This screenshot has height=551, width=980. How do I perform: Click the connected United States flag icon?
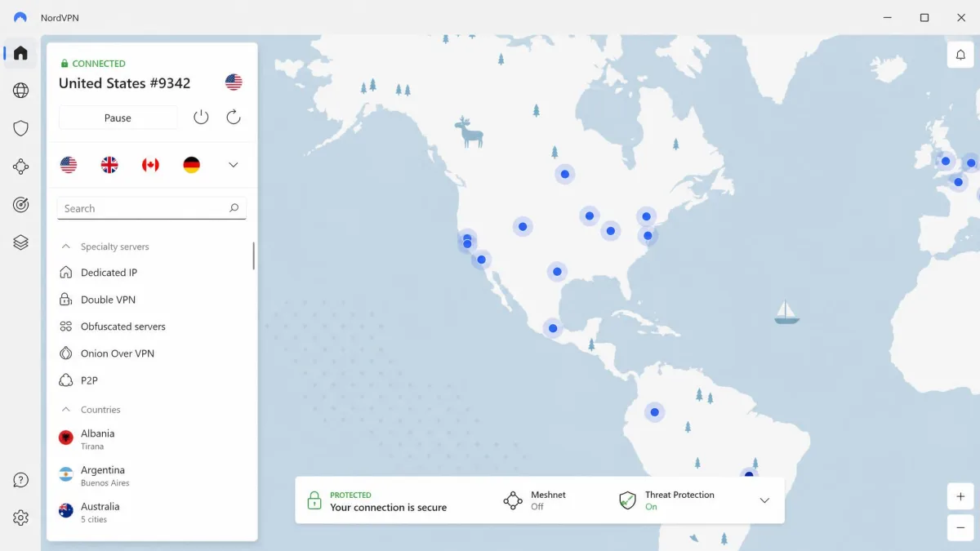[234, 82]
